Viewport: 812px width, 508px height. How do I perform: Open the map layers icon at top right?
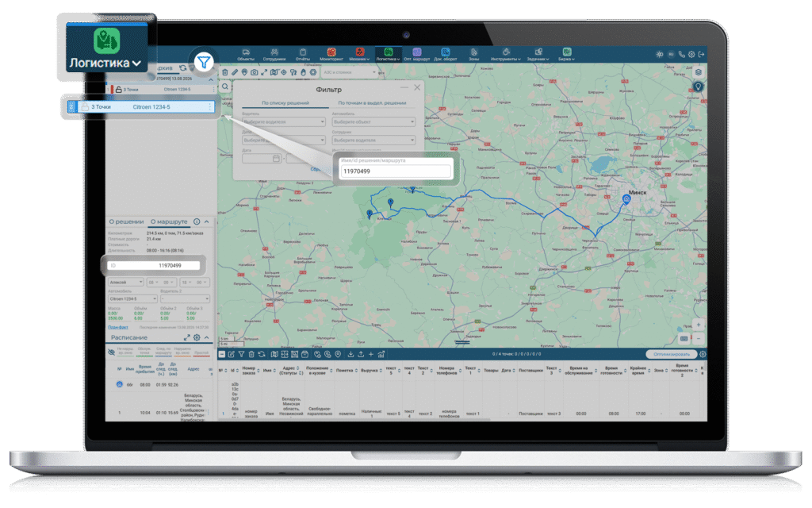pyautogui.click(x=698, y=72)
